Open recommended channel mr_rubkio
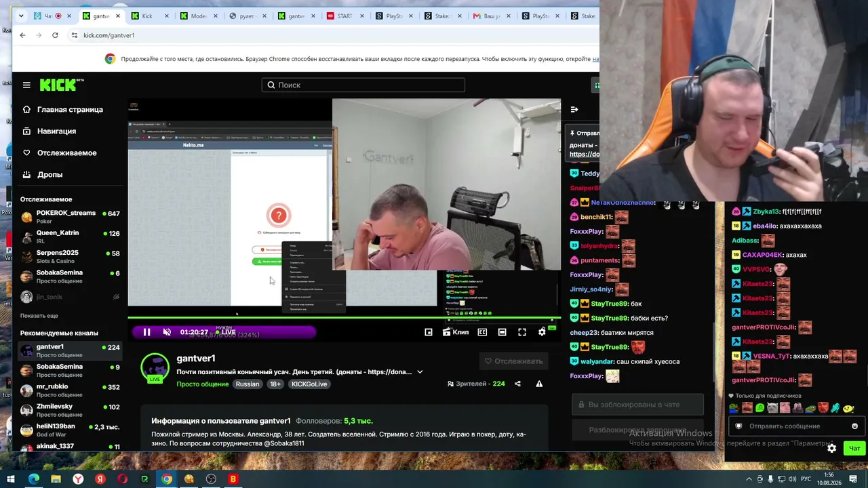Viewport: 868px width, 488px height. click(70, 390)
